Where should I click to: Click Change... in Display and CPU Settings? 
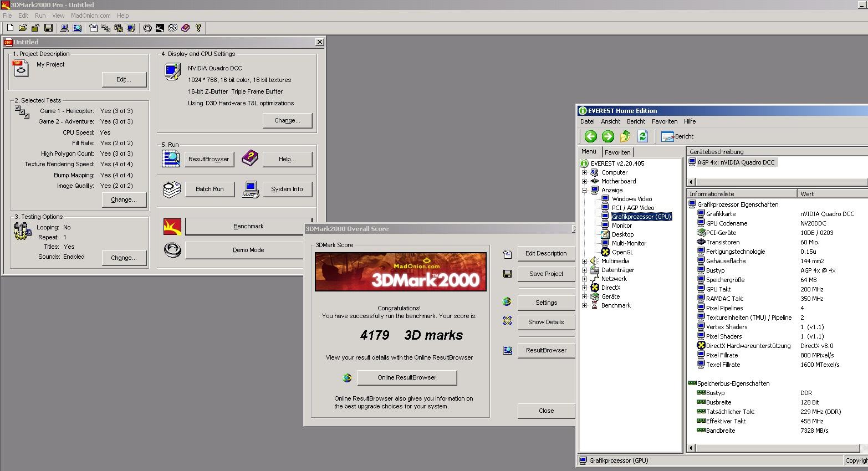287,120
